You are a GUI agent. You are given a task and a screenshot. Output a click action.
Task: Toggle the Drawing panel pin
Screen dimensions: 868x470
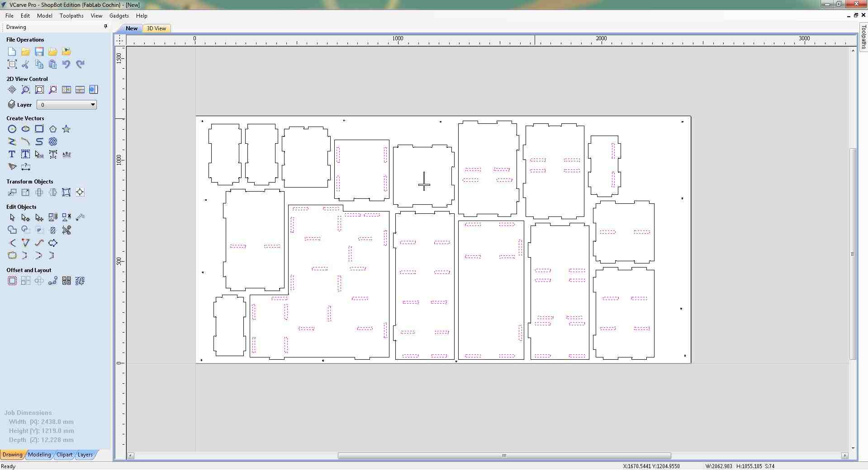pyautogui.click(x=105, y=26)
